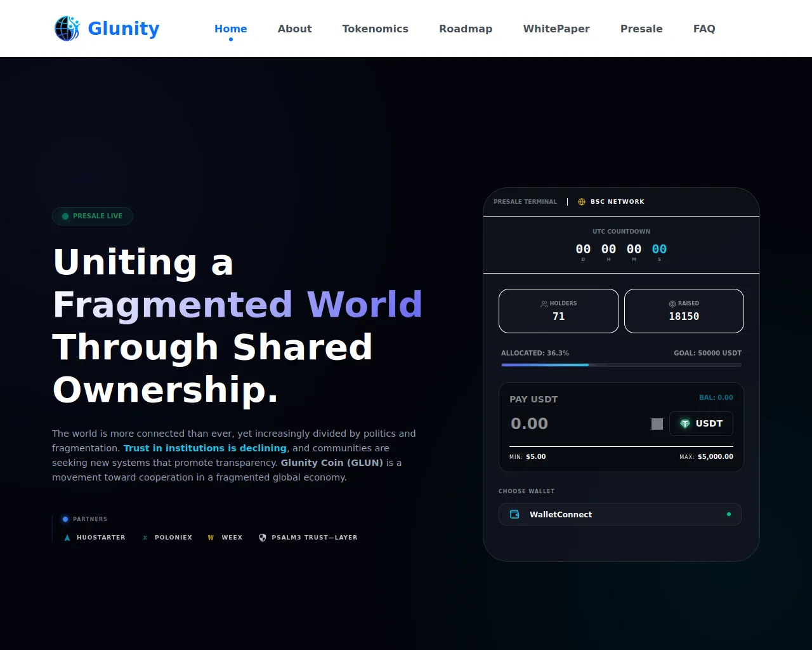Click the WEEX partner name
The image size is (812, 650).
point(232,538)
